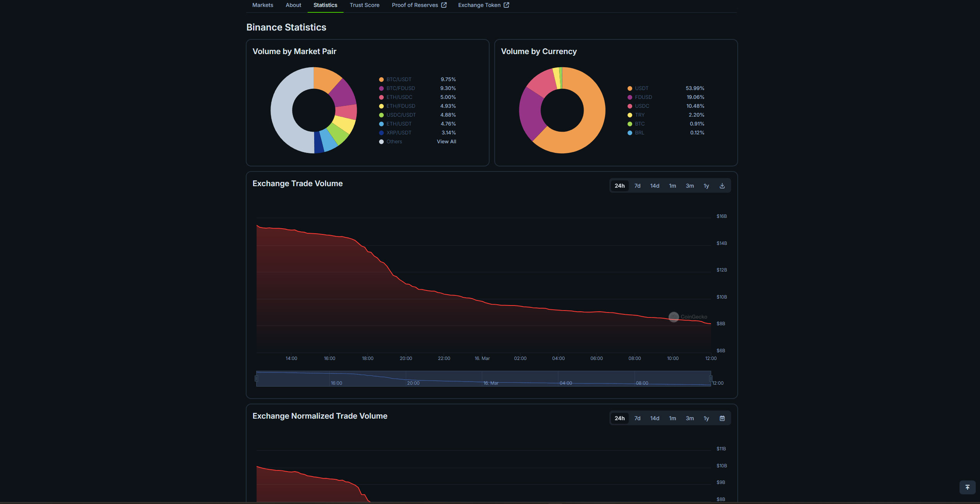Select 7d range for Normalized Trade Volume
This screenshot has width=980, height=504.
tap(637, 418)
